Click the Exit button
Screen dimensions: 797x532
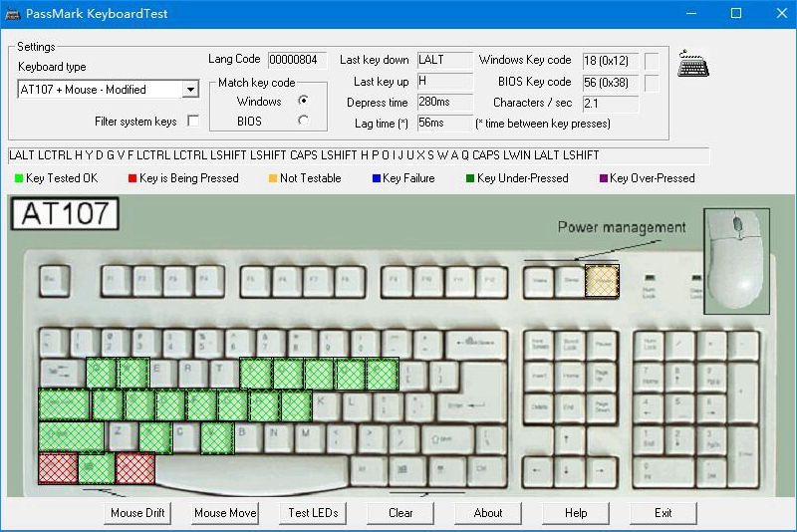point(663,513)
